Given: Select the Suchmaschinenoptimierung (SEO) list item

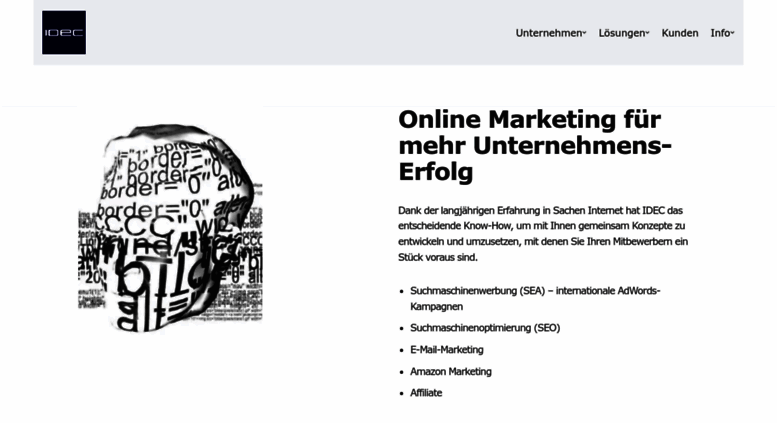Looking at the screenshot, I should (x=484, y=327).
